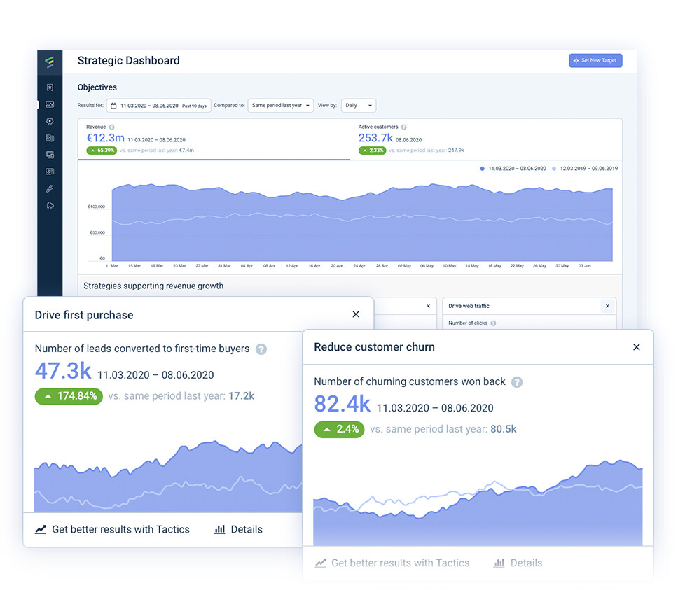The image size is (678, 616).
Task: Switch to the Active customers objective tab
Action: [x=485, y=139]
